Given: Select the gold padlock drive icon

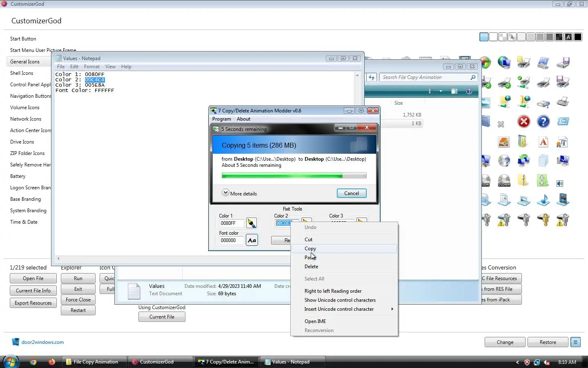Looking at the screenshot, I should [x=543, y=220].
